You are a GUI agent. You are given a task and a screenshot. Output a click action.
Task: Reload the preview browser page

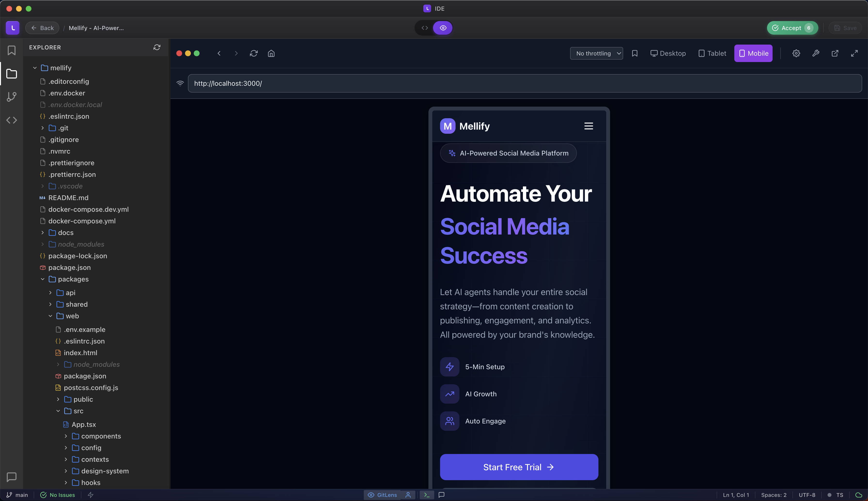[254, 53]
